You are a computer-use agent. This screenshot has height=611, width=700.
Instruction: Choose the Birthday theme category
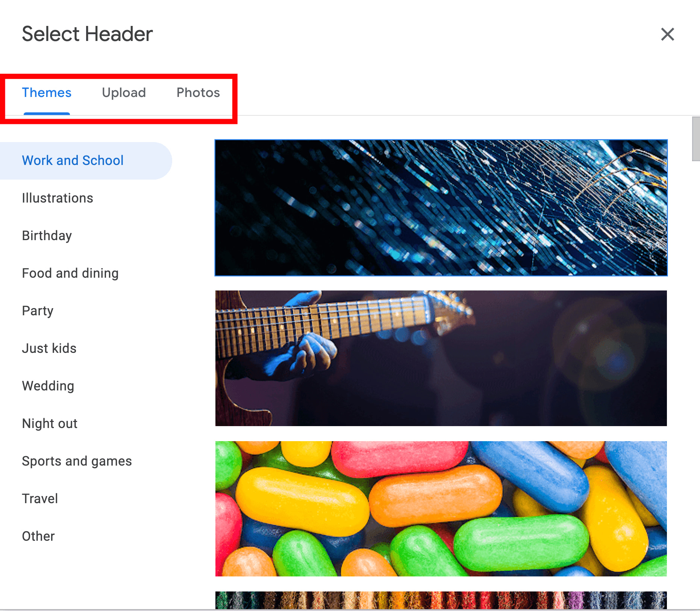coord(47,235)
